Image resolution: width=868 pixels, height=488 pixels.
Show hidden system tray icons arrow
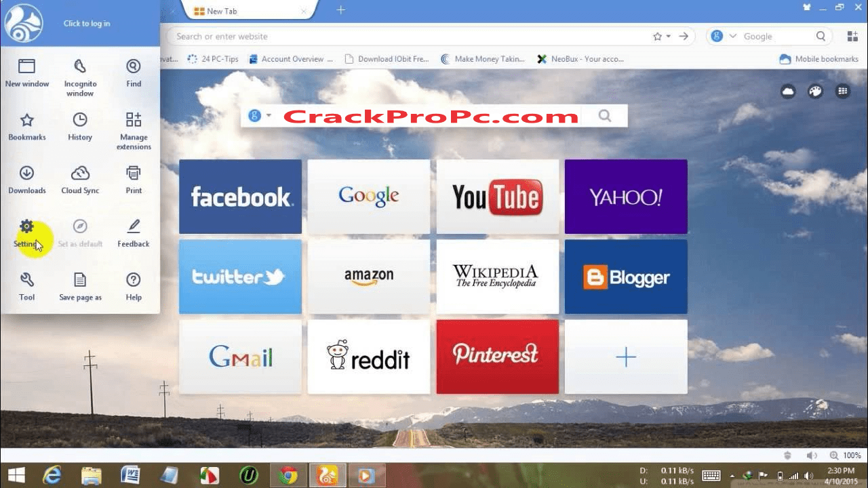tap(731, 475)
